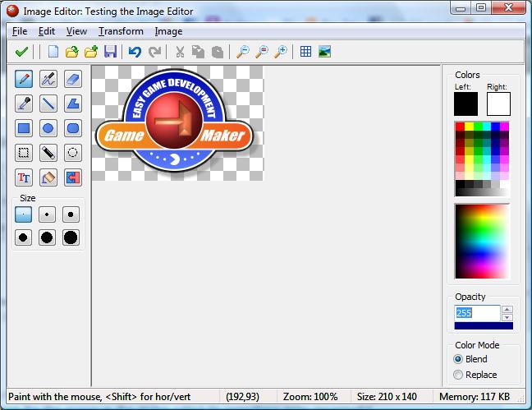The width and height of the screenshot is (532, 410).
Task: Click the landscape picture preview icon
Action: click(324, 52)
